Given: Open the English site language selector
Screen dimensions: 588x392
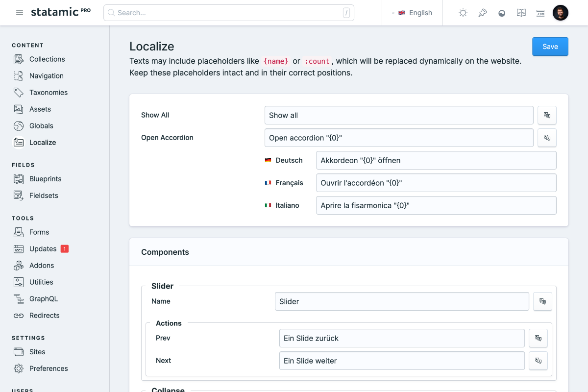Looking at the screenshot, I should (412, 13).
